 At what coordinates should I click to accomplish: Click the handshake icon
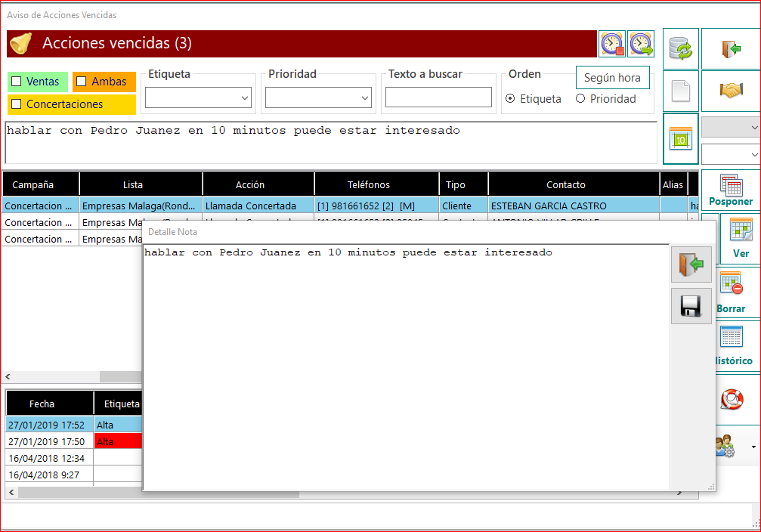coord(731,91)
